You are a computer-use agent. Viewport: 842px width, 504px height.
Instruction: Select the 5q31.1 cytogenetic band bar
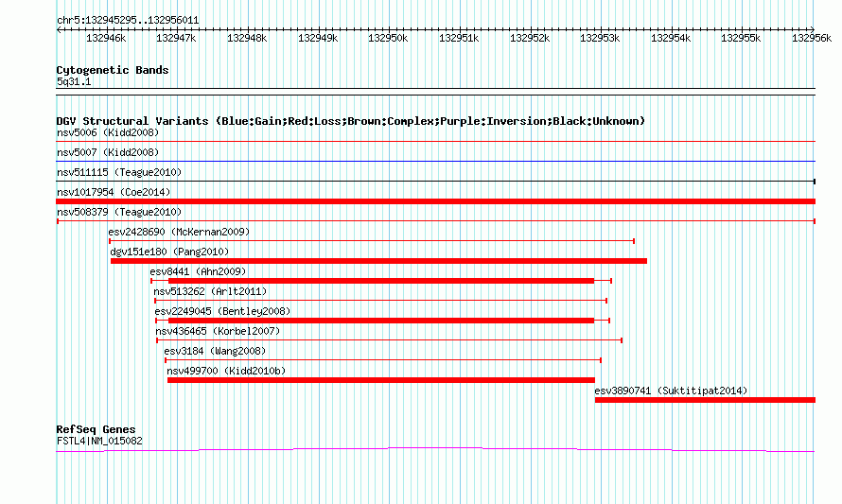pos(435,92)
